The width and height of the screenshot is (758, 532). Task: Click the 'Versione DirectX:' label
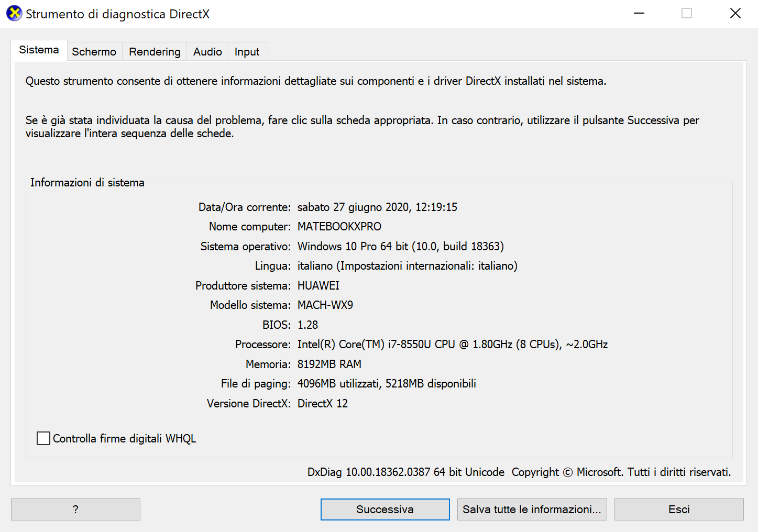pos(249,404)
